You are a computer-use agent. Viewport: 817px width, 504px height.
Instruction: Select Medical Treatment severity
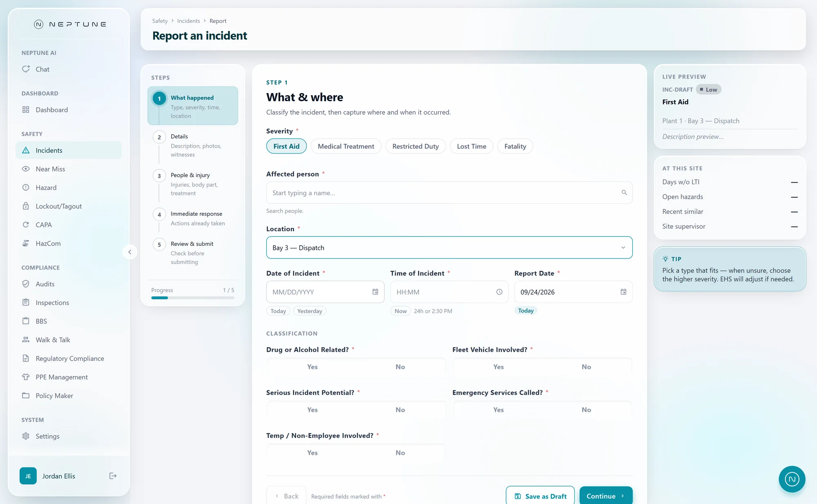[346, 146]
